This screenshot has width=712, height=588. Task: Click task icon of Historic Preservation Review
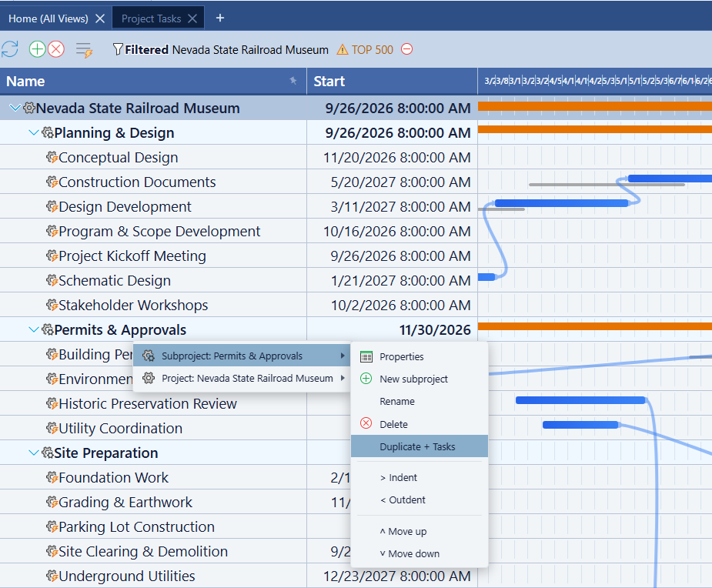(x=52, y=403)
